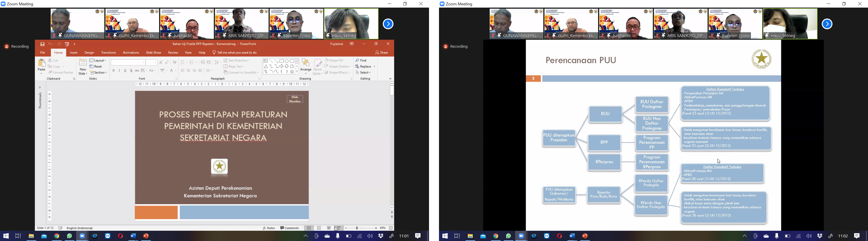Click Opera icon in left window taskbar

click(121, 236)
